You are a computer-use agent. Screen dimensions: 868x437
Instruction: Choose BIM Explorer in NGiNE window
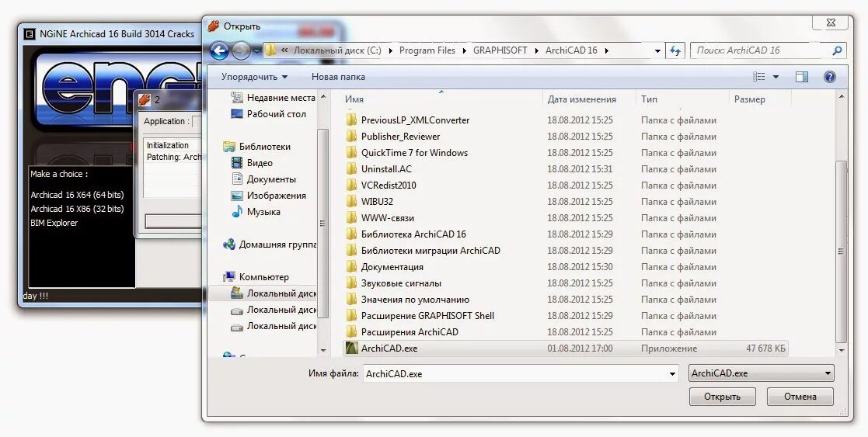tap(54, 223)
